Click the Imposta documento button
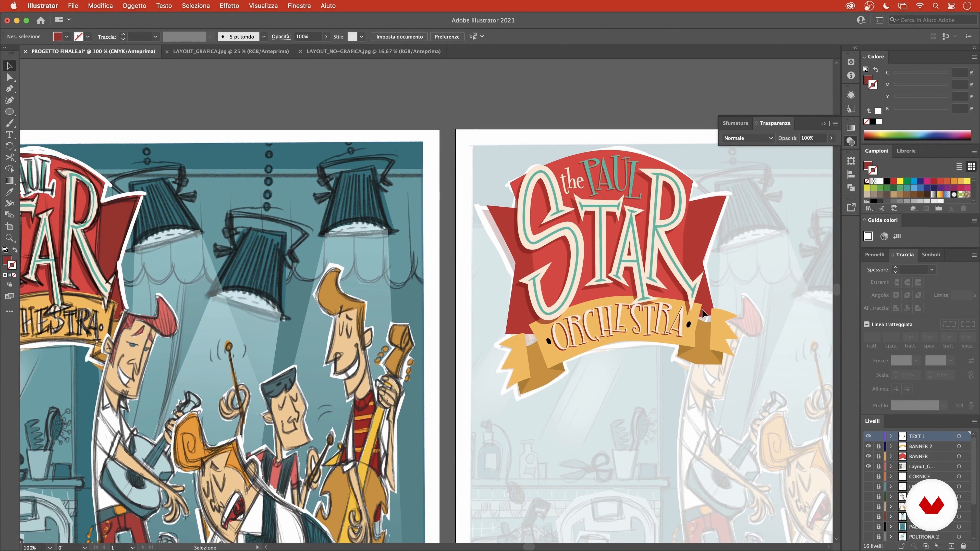 pyautogui.click(x=399, y=36)
